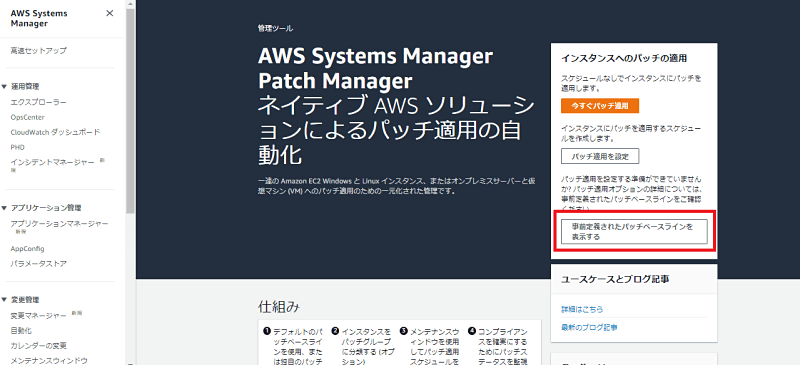Screen dimensions: 800x365
Task: Open アプリケーションマネージャー sidebar item
Action: click(x=59, y=224)
